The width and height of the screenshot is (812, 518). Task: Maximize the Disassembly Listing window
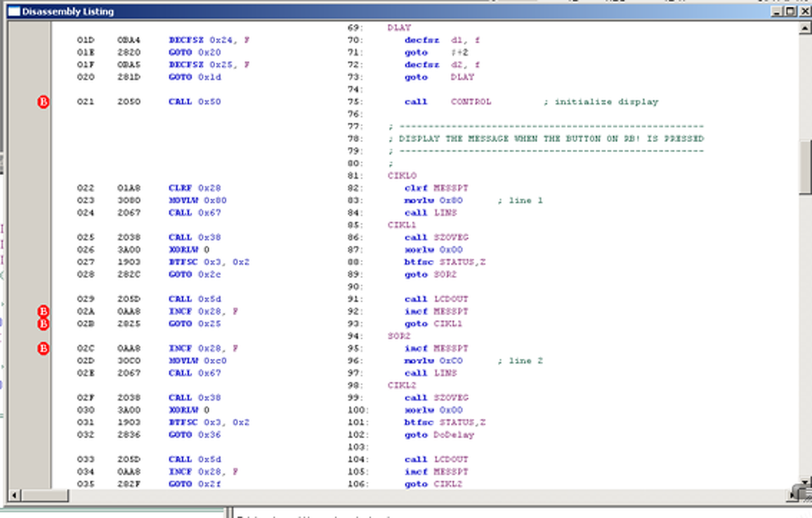pos(790,11)
